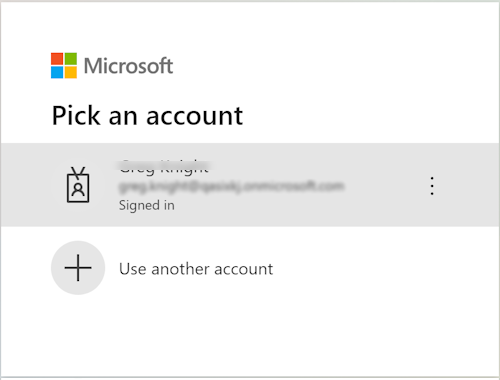500x380 pixels.
Task: Click the Pick an account heading
Action: point(147,116)
